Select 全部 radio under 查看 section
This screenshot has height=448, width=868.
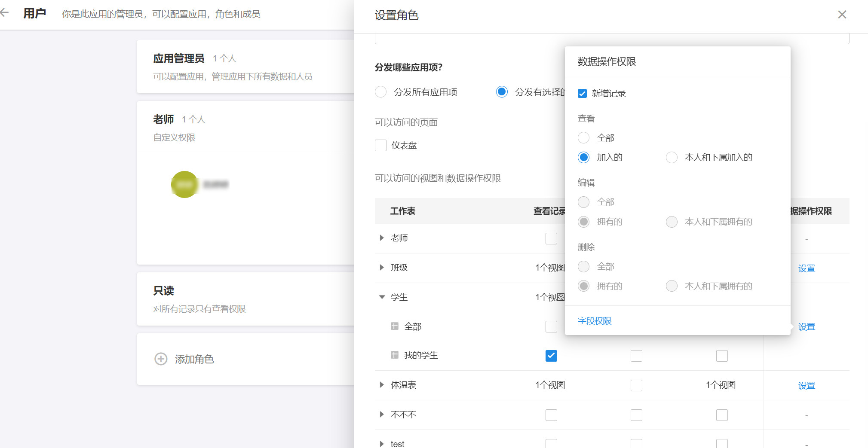click(583, 137)
